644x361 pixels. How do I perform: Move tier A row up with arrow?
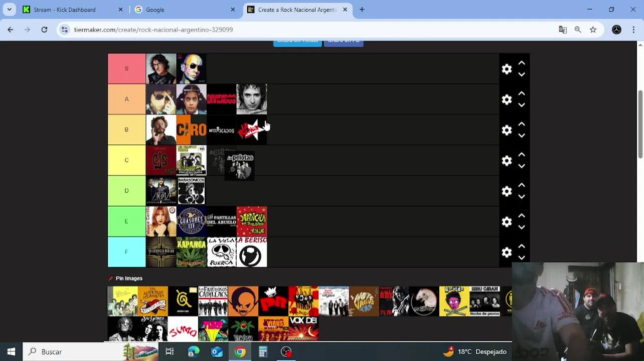pos(522,94)
